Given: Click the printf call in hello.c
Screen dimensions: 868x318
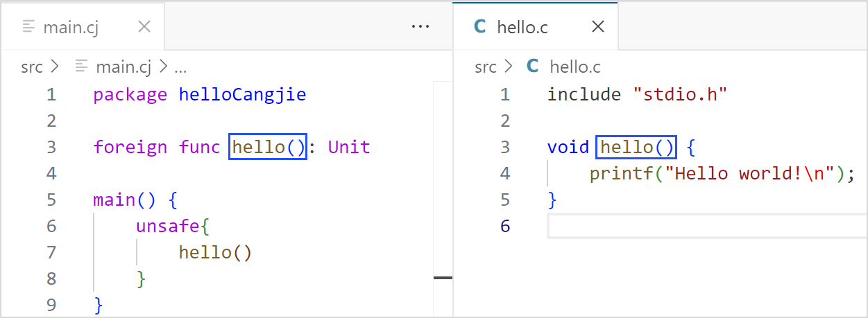Looking at the screenshot, I should pos(619,173).
